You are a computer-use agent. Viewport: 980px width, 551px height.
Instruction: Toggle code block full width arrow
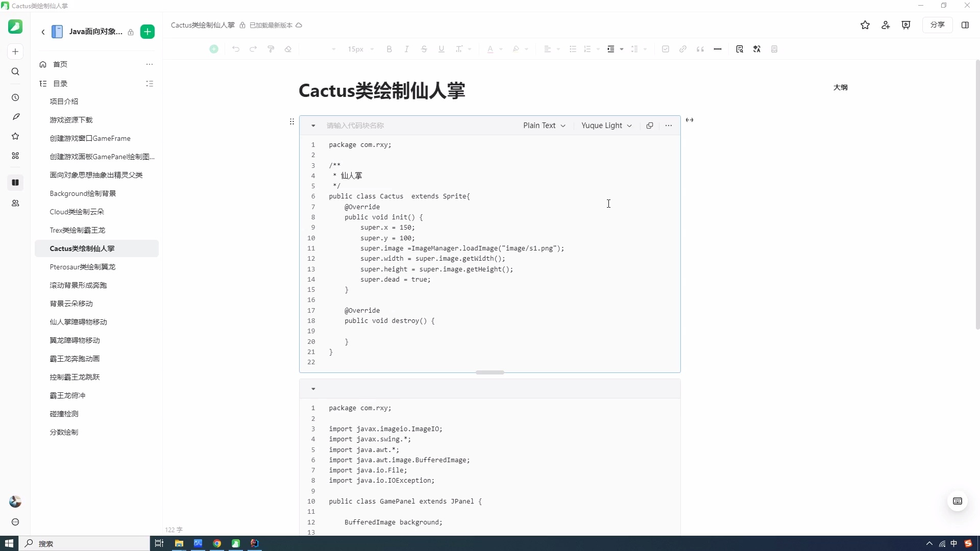(x=690, y=120)
